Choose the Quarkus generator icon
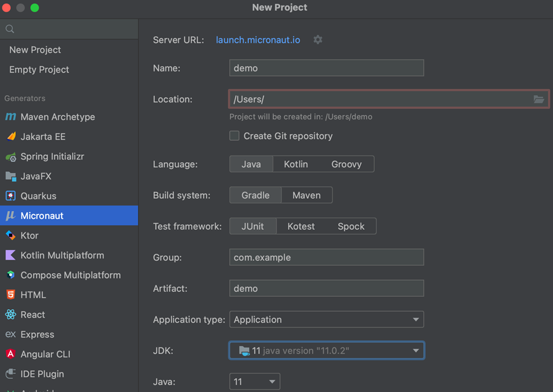 10,196
